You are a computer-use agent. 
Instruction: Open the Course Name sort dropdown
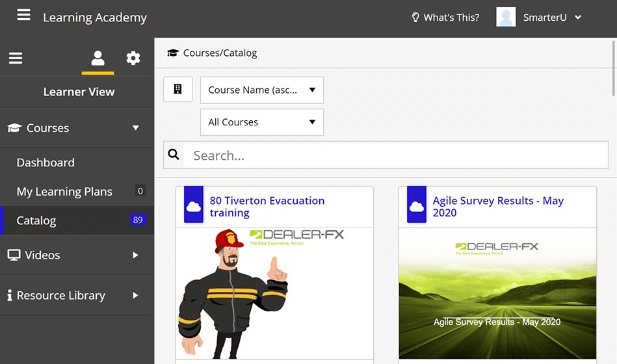pyautogui.click(x=262, y=90)
